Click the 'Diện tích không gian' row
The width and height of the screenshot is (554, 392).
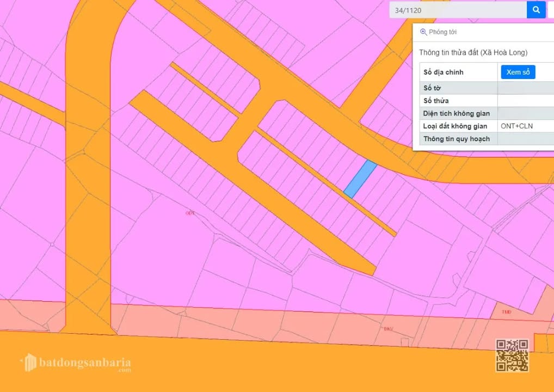(456, 113)
